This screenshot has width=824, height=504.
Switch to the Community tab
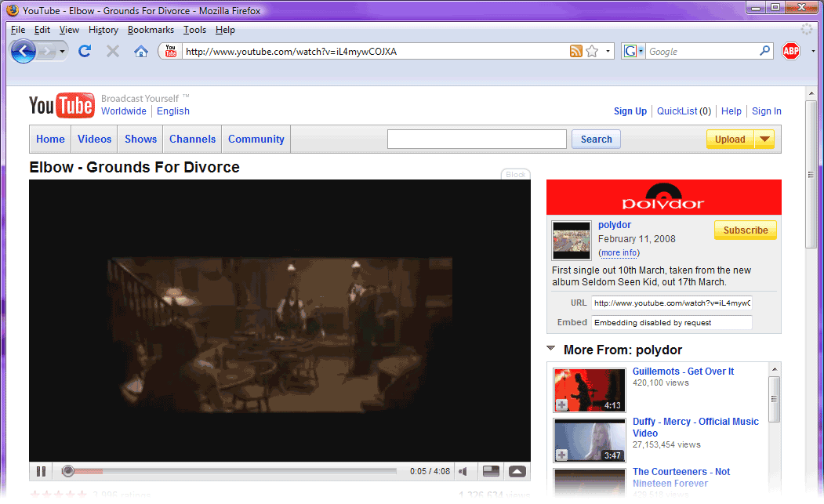coord(256,140)
